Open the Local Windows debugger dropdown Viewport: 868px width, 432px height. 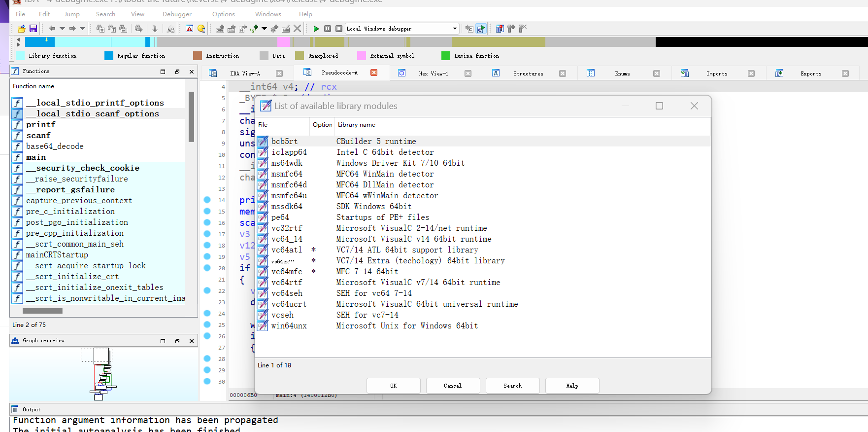(455, 29)
